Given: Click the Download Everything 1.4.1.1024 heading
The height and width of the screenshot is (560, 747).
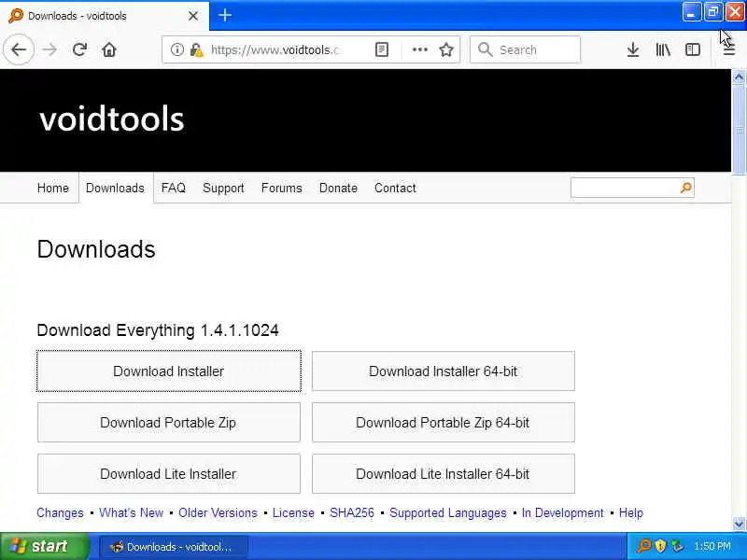Looking at the screenshot, I should pyautogui.click(x=158, y=330).
